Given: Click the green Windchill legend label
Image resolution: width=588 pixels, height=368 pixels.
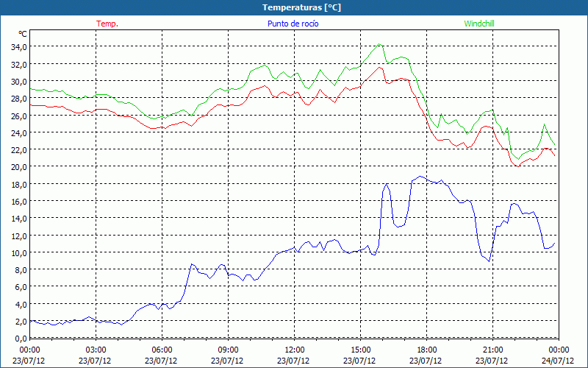Looking at the screenshot, I should point(479,24).
